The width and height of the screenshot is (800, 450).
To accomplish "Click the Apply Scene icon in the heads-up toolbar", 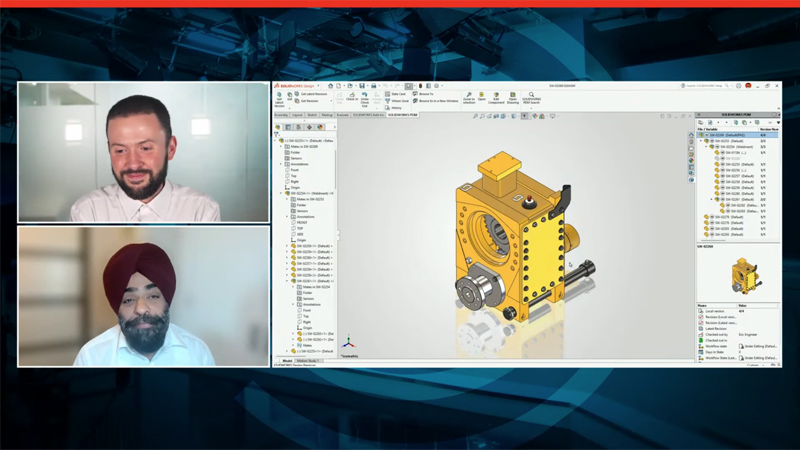I will 542,116.
